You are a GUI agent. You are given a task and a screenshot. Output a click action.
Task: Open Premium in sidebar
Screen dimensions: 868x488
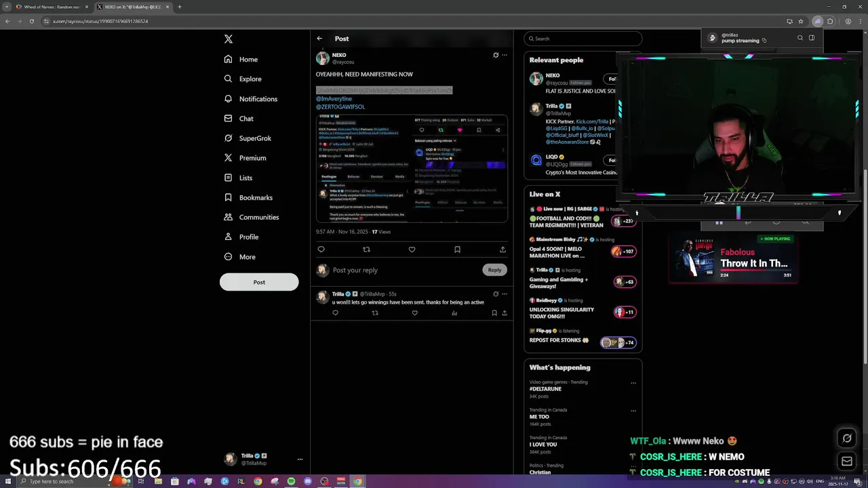pyautogui.click(x=245, y=158)
